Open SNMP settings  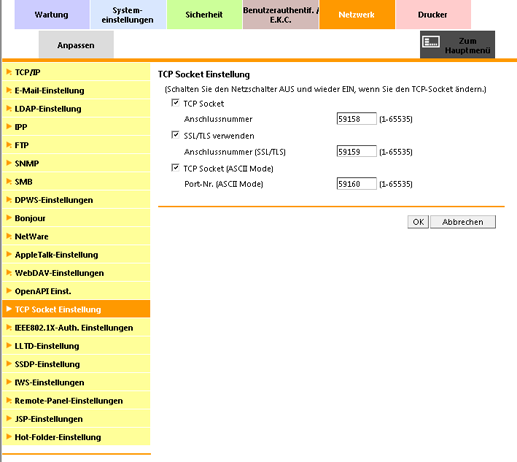[76, 163]
